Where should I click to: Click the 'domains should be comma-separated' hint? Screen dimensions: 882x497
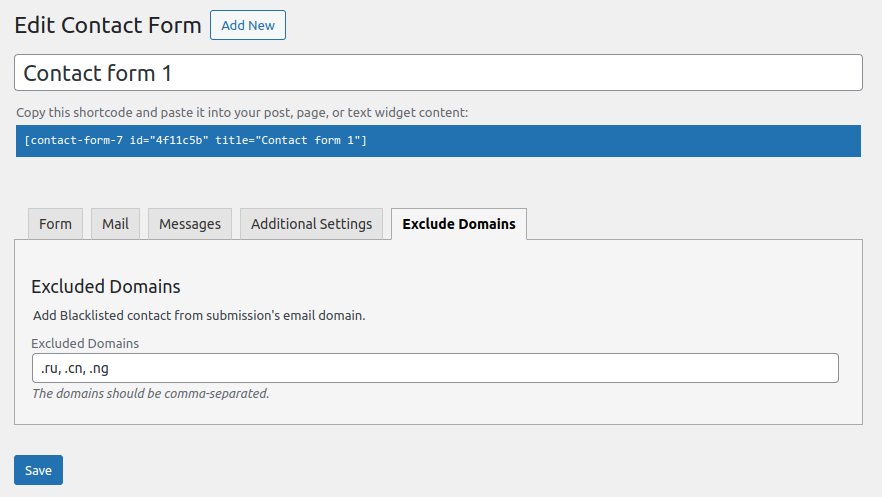(151, 394)
